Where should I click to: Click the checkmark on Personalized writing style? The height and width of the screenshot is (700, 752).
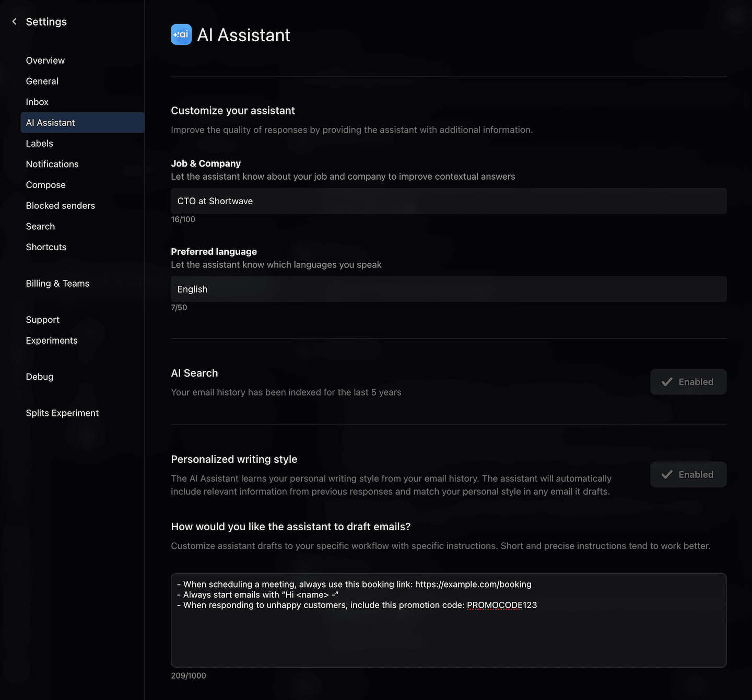pyautogui.click(x=667, y=474)
